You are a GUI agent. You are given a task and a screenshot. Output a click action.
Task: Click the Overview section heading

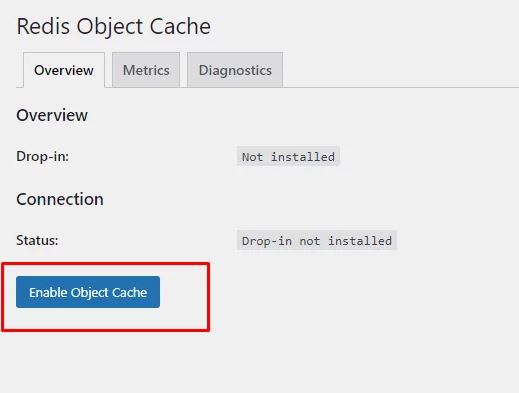coord(52,115)
